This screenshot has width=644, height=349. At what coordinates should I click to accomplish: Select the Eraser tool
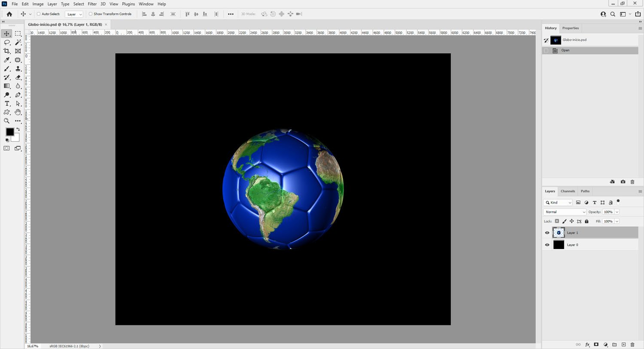coord(18,77)
